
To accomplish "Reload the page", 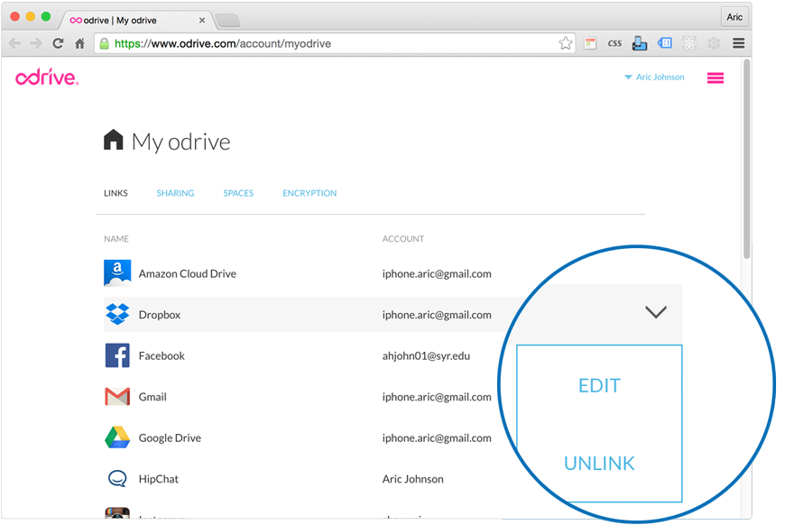I will [58, 43].
